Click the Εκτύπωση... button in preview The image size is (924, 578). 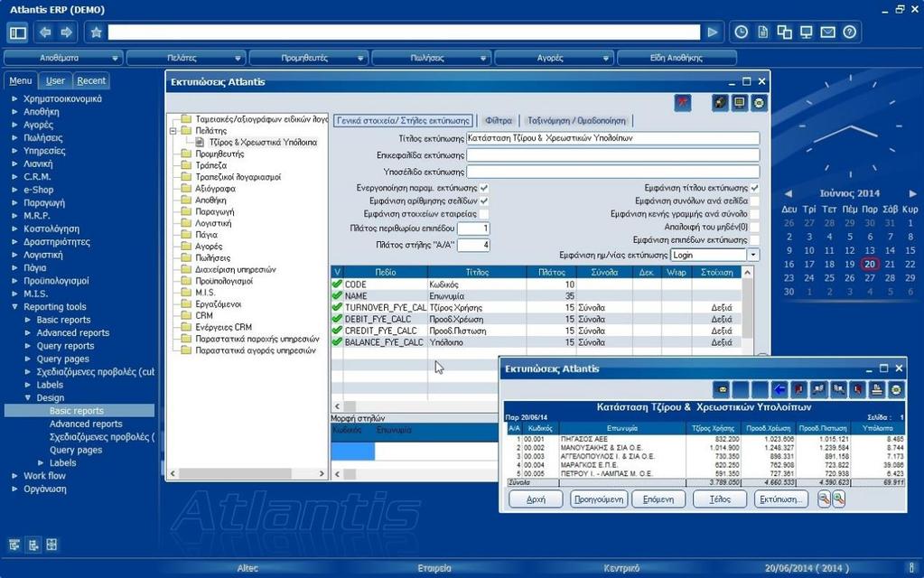tap(780, 499)
